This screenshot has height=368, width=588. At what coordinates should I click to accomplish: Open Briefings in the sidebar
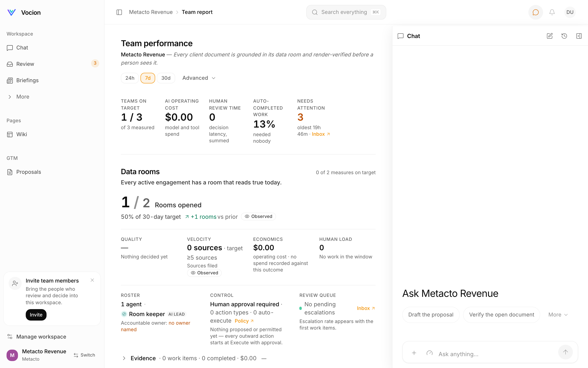52,80
